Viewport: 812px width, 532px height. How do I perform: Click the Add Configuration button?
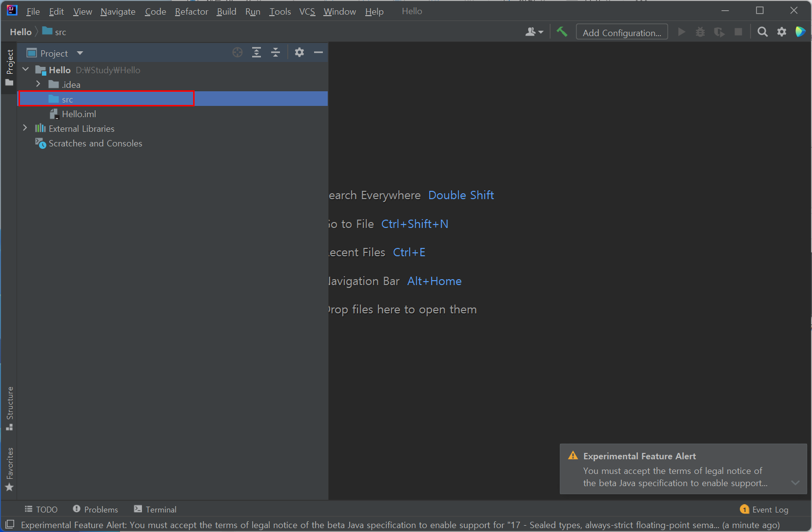622,33
